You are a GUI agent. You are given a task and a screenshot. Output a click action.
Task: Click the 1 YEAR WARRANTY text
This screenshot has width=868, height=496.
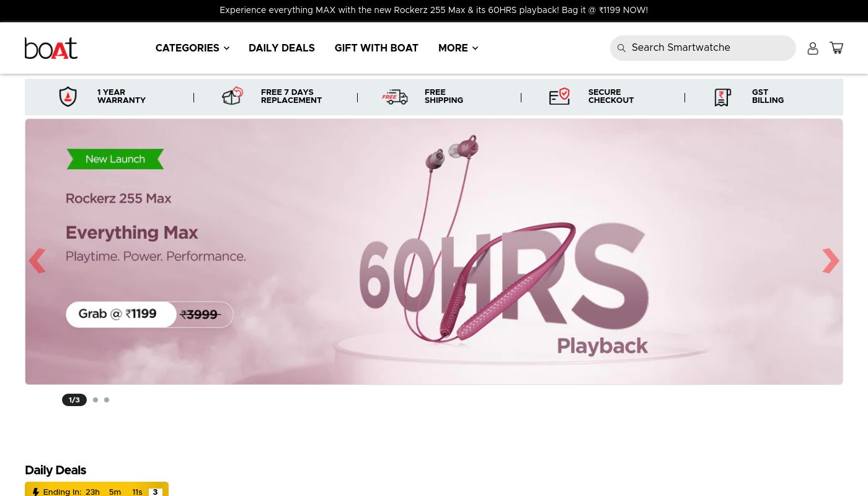click(x=122, y=96)
